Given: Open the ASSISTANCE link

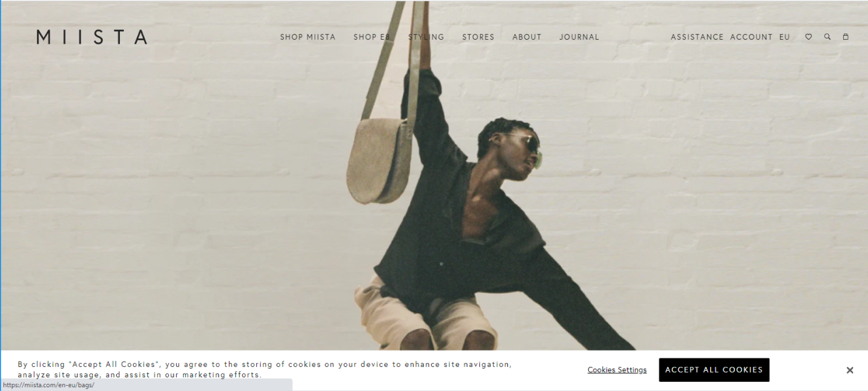Looking at the screenshot, I should tap(697, 37).
